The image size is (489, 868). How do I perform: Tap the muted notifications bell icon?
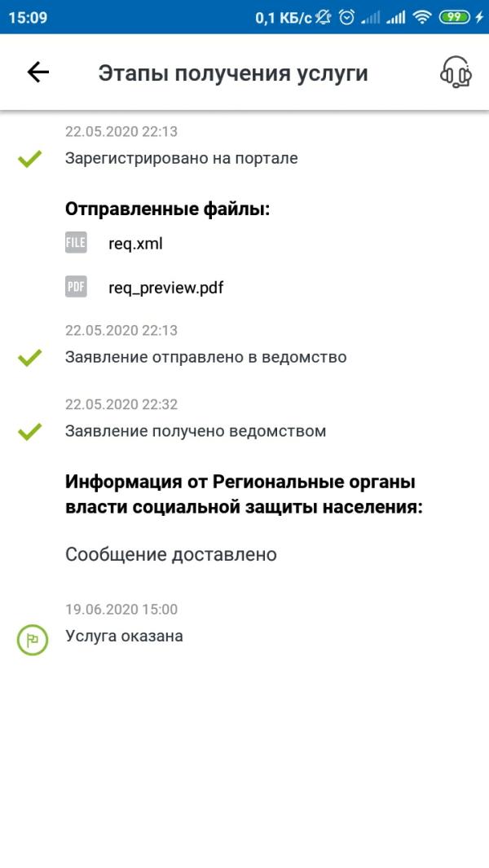click(x=324, y=17)
